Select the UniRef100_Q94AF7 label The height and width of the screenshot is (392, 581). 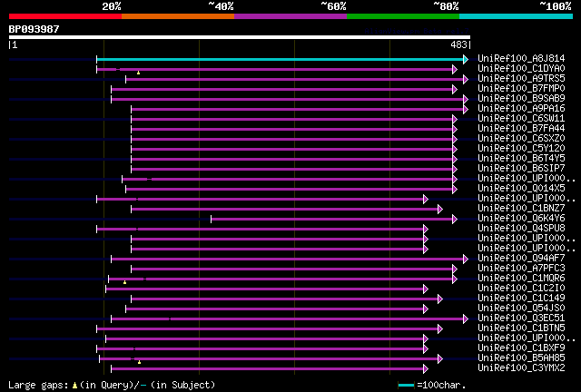pyautogui.click(x=521, y=258)
